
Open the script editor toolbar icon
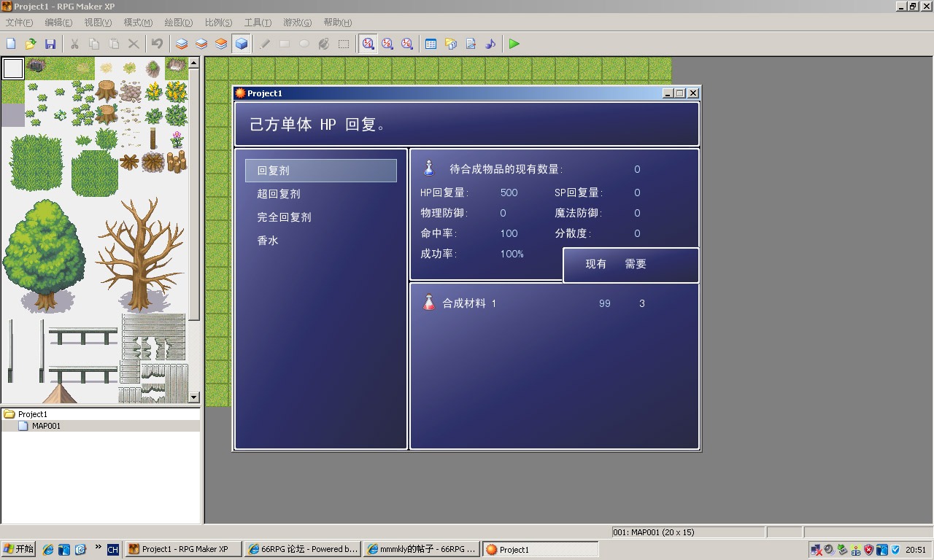471,44
